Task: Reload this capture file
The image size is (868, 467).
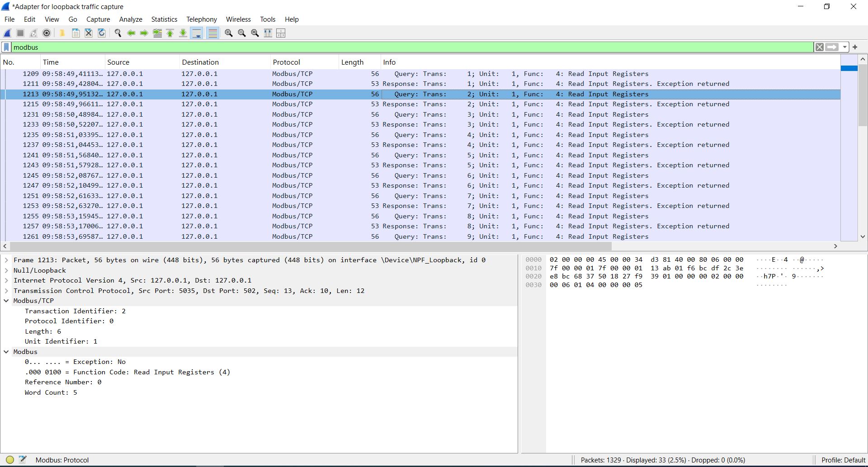Action: coord(102,33)
